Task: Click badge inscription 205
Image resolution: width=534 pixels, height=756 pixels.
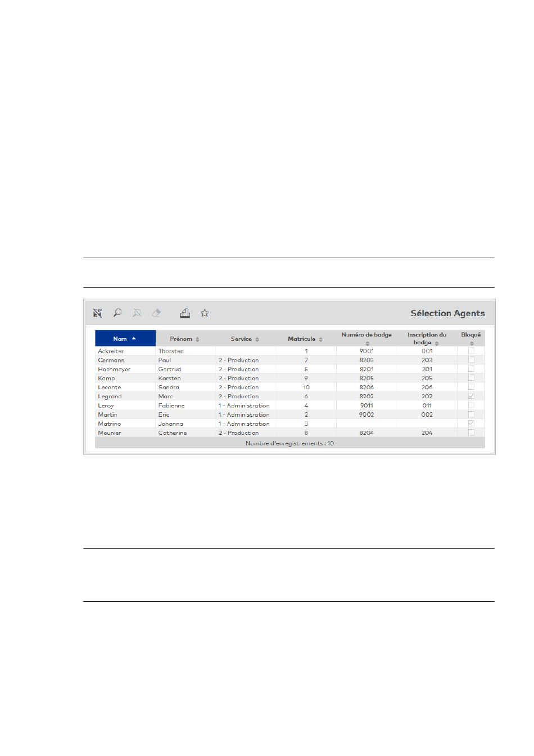Action: (427, 378)
